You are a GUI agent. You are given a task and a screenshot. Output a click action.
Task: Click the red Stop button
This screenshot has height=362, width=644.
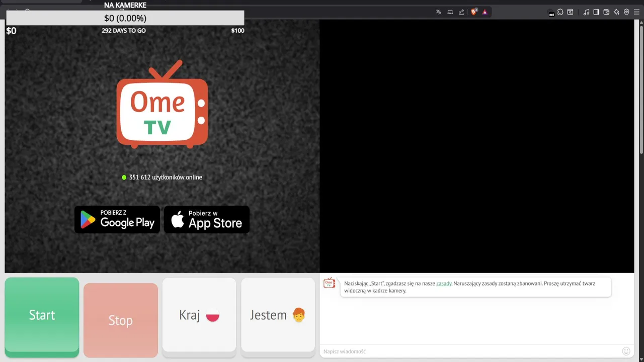(x=121, y=320)
